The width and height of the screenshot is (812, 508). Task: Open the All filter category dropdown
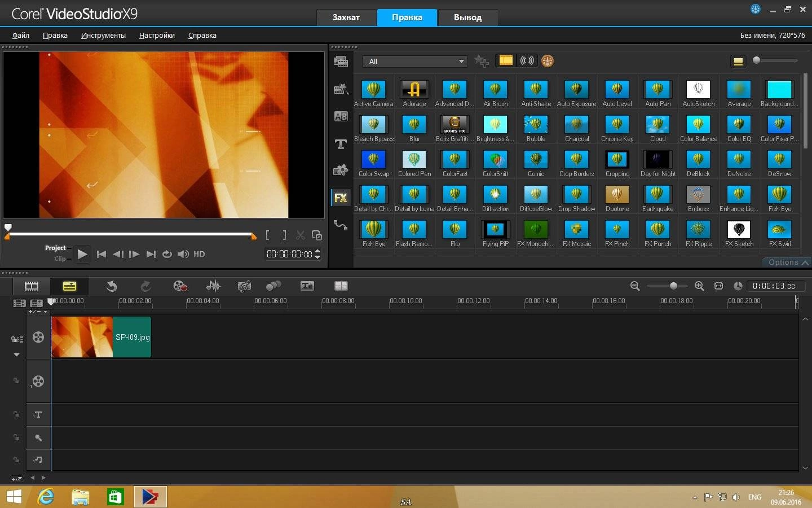414,61
